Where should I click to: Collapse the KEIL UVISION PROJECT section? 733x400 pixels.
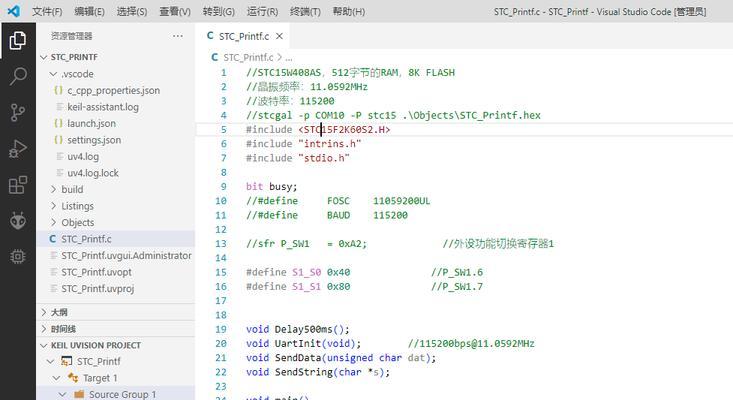(44, 345)
